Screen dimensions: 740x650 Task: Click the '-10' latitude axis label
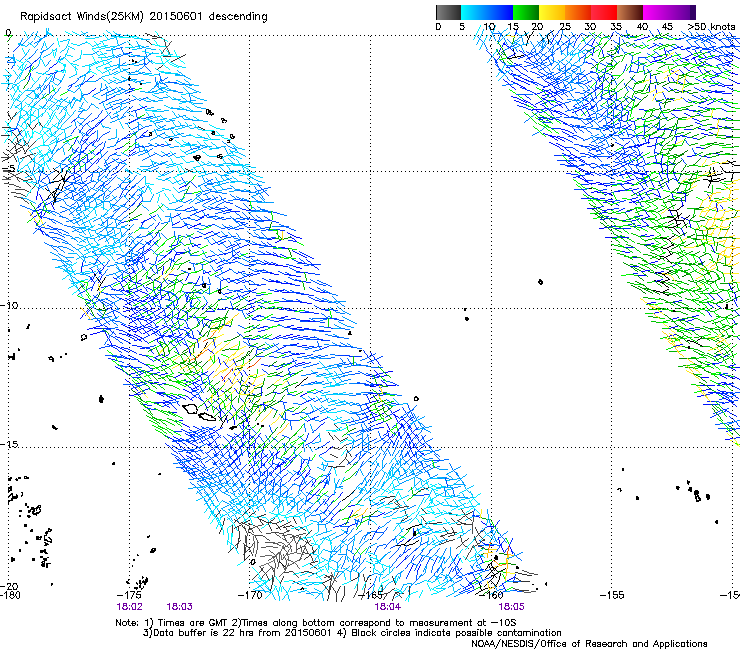[9, 305]
